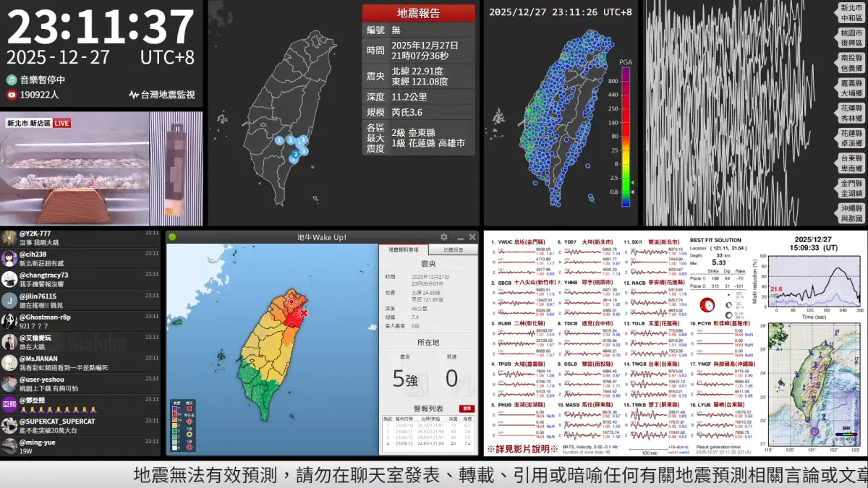This screenshot has height=488, width=868.
Task: Click the red epicenter X marker on the intensity map
Action: 303,313
